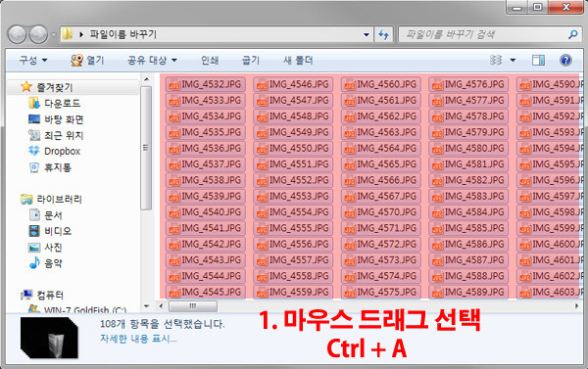Screen dimensions: 588x369
Task: Click the Forward navigation arrow button
Action: click(38, 35)
